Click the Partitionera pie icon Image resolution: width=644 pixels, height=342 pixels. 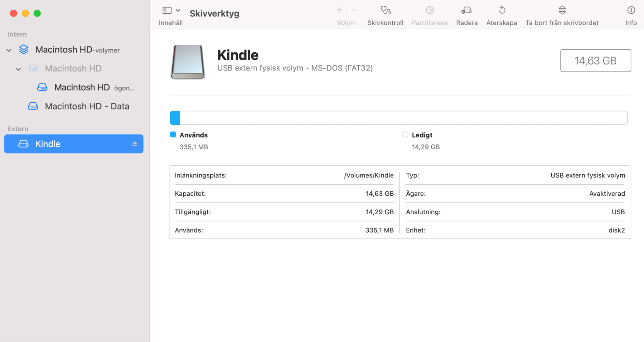430,10
